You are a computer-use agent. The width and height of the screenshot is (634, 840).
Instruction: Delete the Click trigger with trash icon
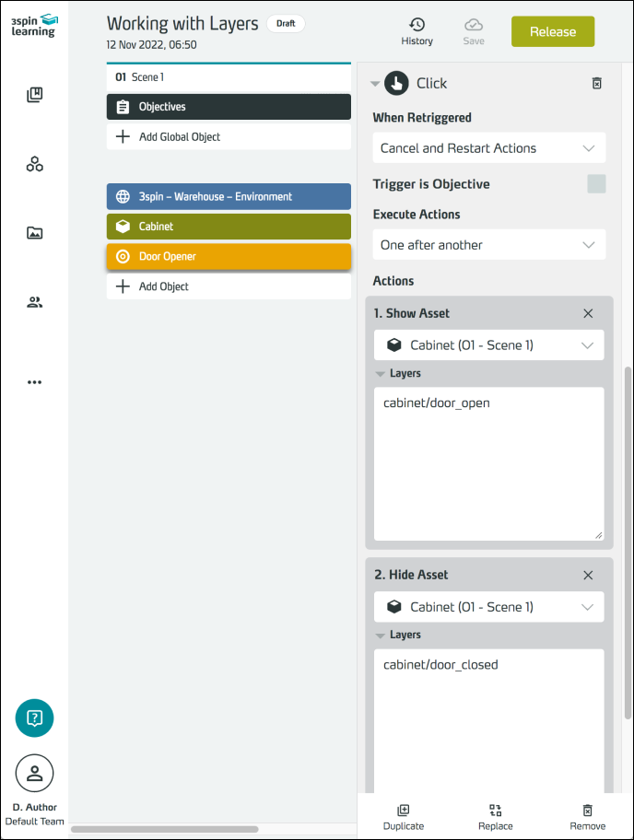(x=596, y=84)
